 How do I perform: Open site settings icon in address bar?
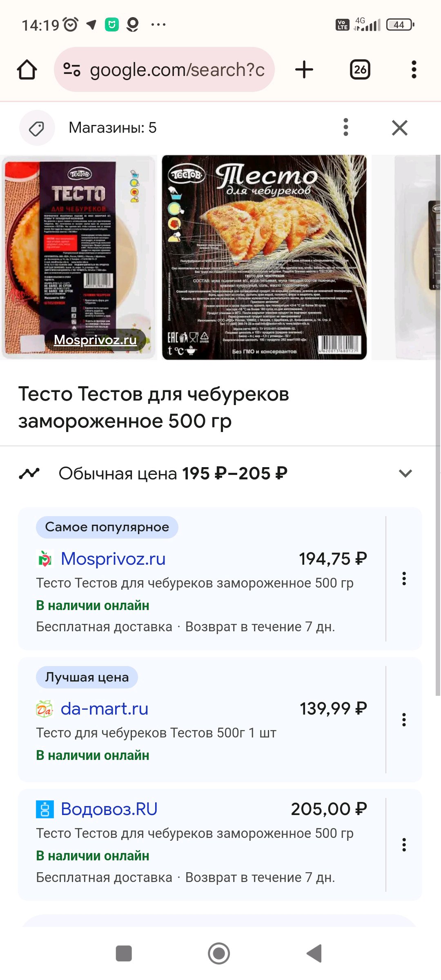coord(72,69)
